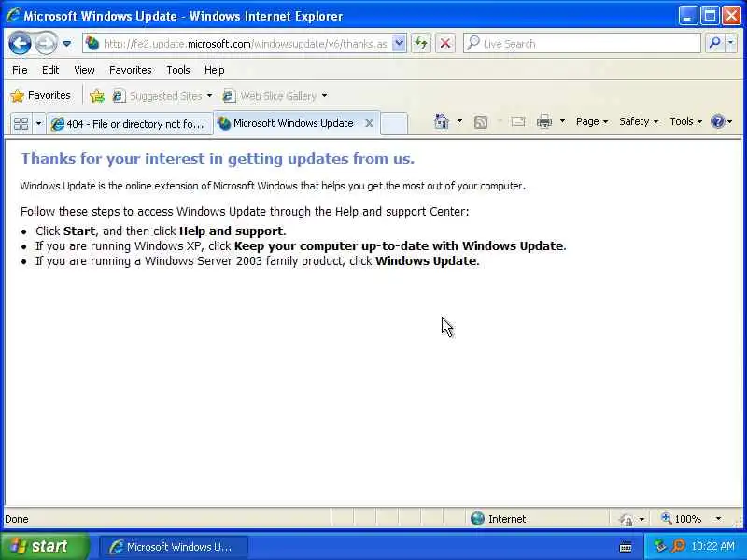The width and height of the screenshot is (747, 560).
Task: Expand the Home button dropdown arrow
Action: 459,121
